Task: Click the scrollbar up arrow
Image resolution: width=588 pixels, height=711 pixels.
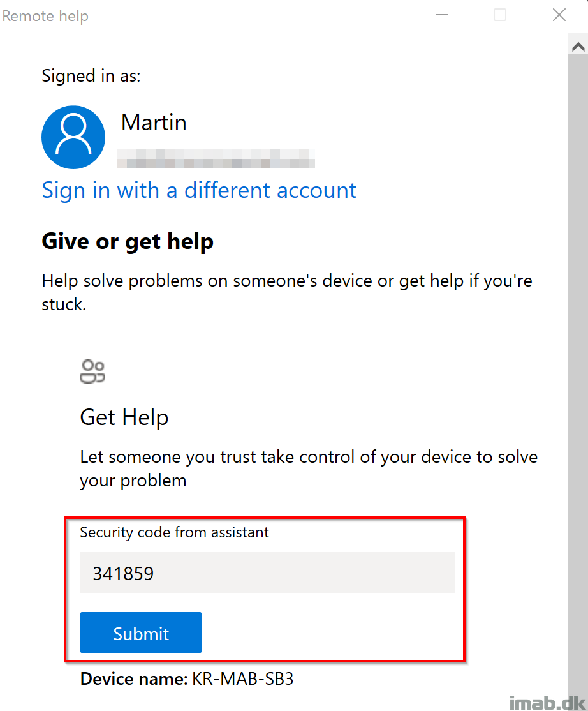Action: (x=578, y=47)
